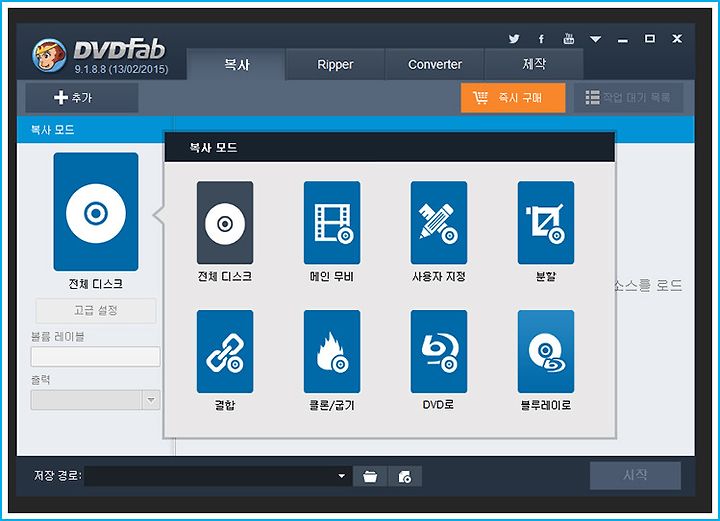Choose the 사용자 지정 copy mode

[x=439, y=223]
